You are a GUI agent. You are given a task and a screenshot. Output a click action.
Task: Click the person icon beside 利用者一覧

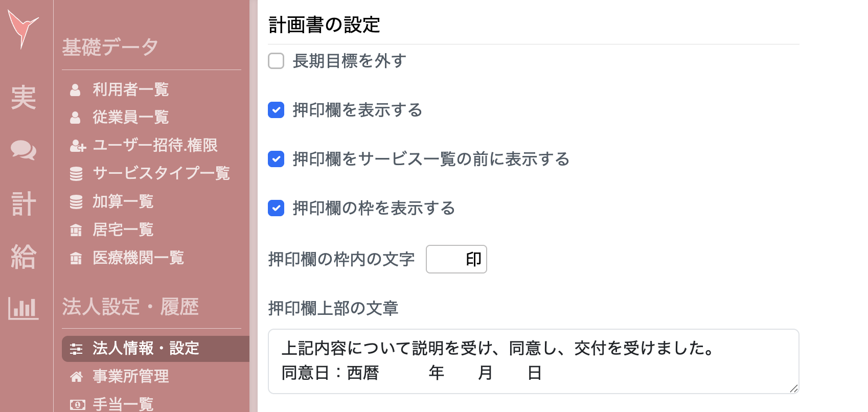(x=76, y=89)
